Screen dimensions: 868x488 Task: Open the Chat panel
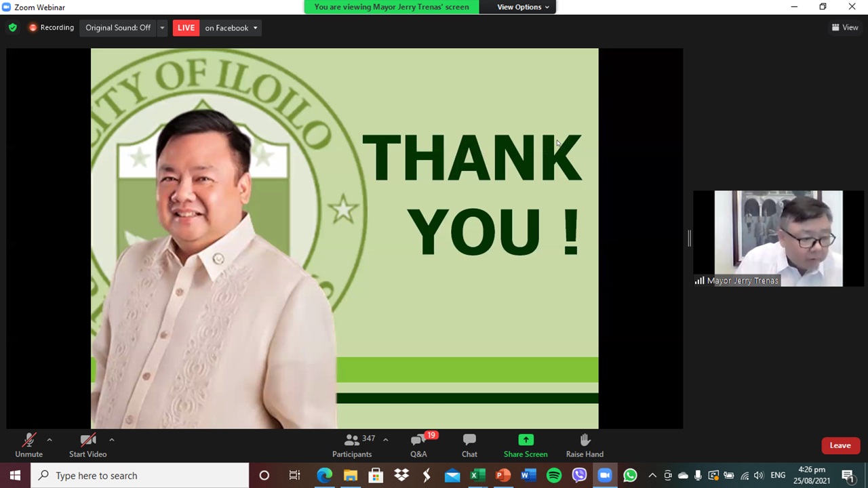pos(469,445)
